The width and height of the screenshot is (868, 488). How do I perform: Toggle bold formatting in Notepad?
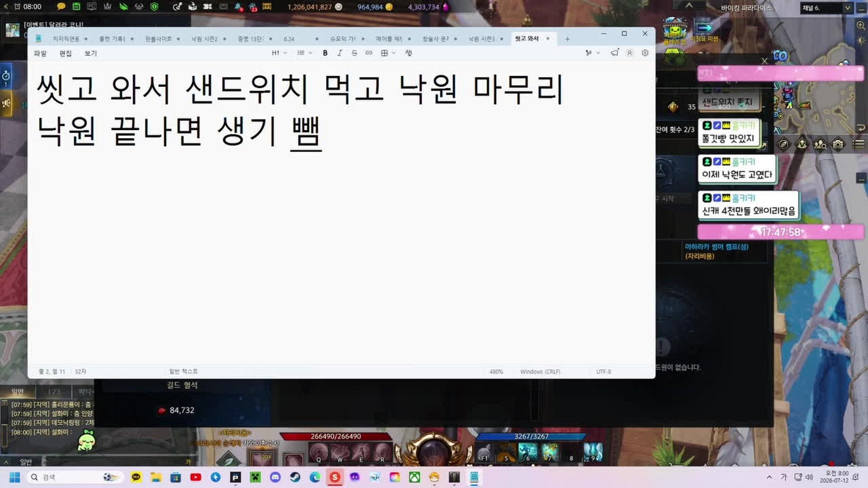pyautogui.click(x=325, y=53)
